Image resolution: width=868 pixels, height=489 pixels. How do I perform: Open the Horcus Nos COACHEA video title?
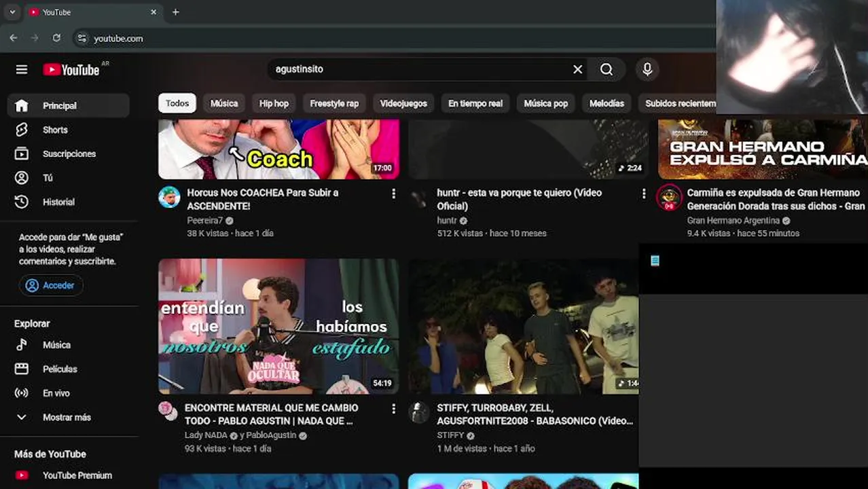[263, 199]
